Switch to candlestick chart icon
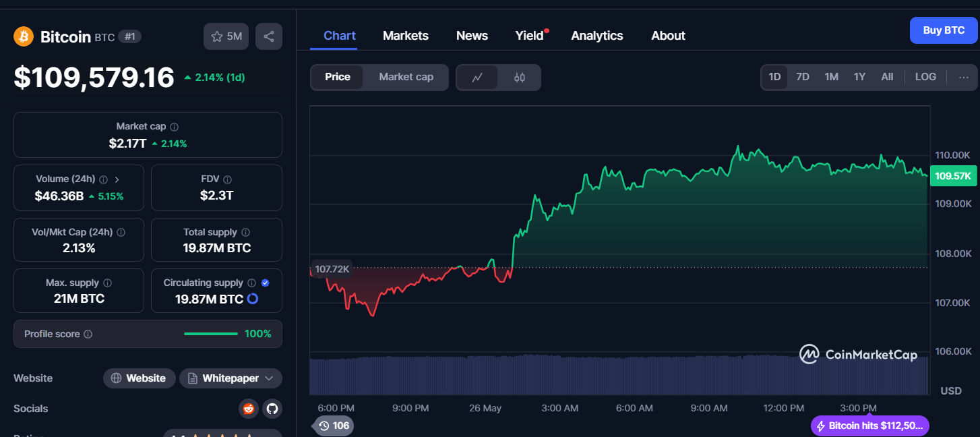980x437 pixels. point(519,78)
